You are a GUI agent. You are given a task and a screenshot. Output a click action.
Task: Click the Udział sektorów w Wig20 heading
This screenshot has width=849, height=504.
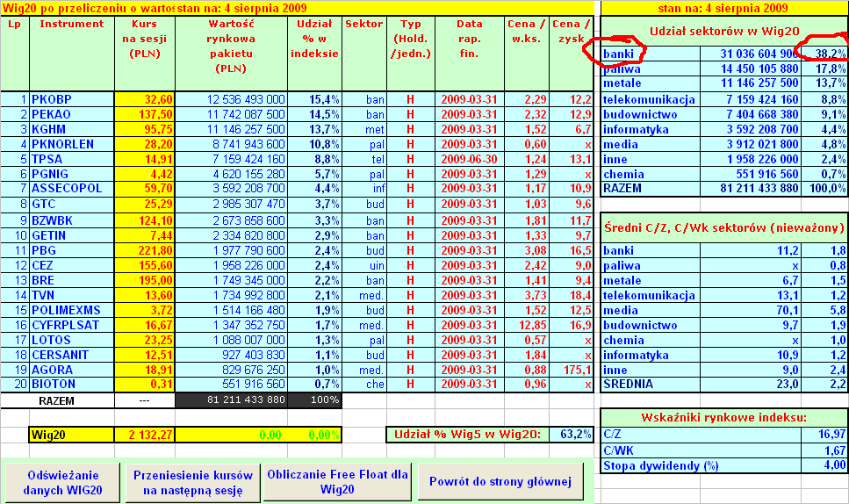click(x=724, y=32)
